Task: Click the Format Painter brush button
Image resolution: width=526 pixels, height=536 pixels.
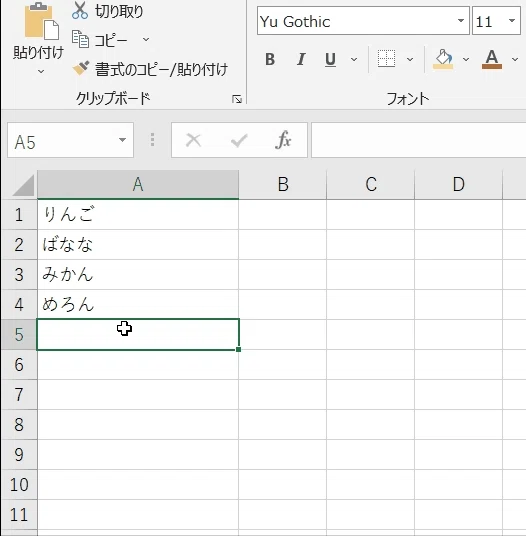Action: [150, 69]
